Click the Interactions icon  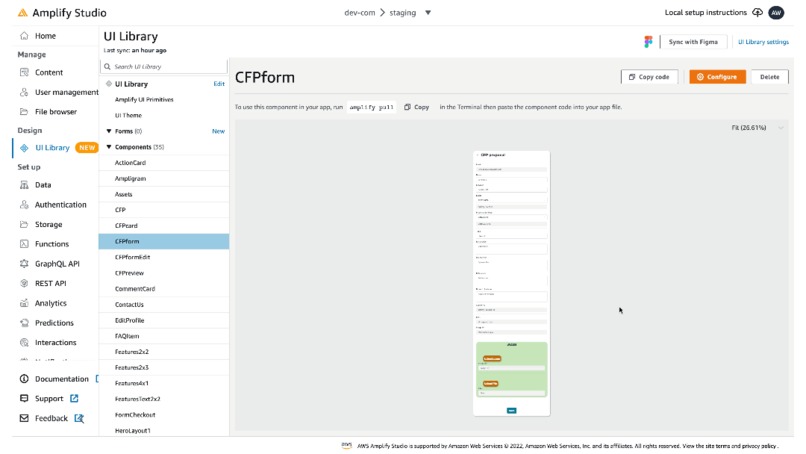tap(24, 342)
